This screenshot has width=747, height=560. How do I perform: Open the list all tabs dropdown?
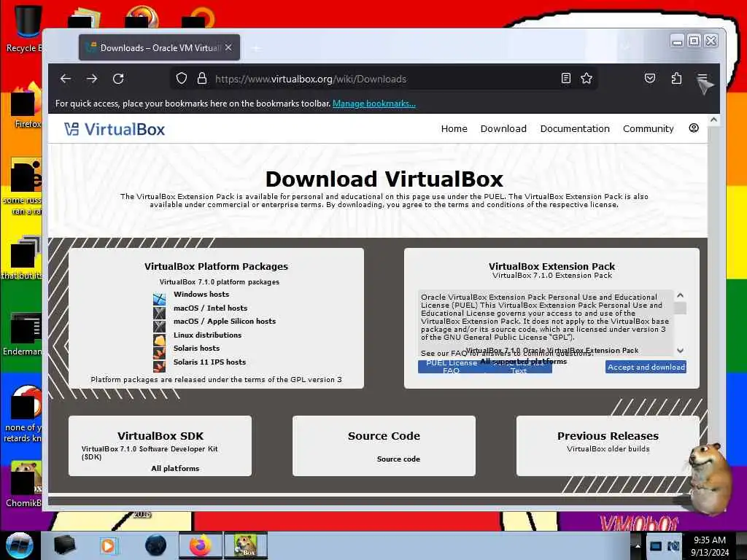tap(625, 47)
